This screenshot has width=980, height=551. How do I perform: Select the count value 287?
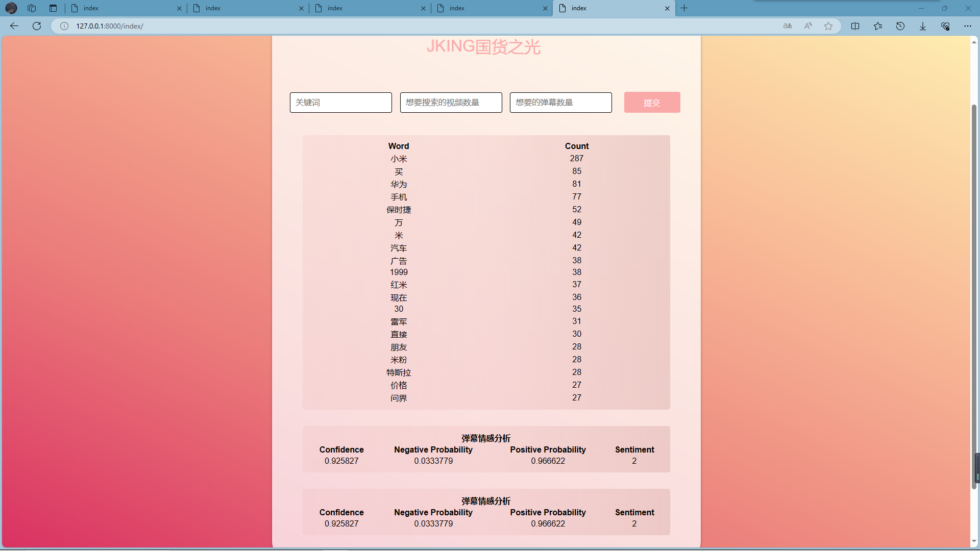point(577,159)
